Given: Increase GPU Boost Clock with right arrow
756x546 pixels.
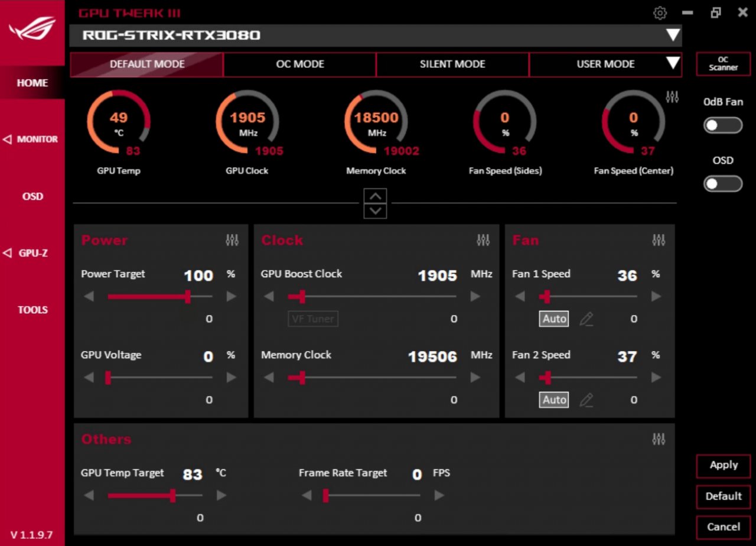Looking at the screenshot, I should (x=475, y=297).
